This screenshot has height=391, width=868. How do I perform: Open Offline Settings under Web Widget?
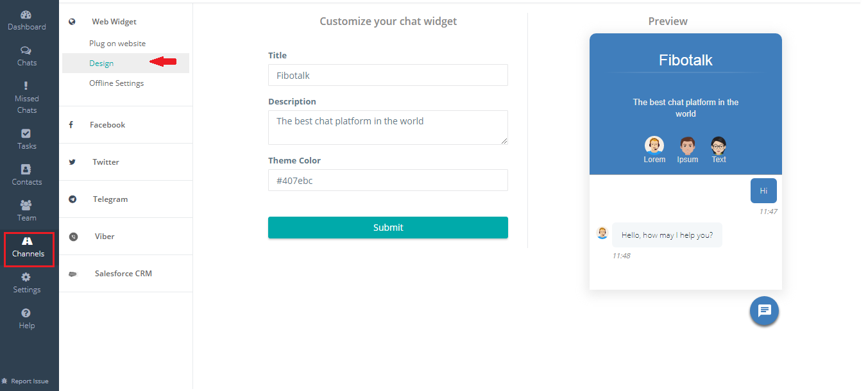[116, 83]
